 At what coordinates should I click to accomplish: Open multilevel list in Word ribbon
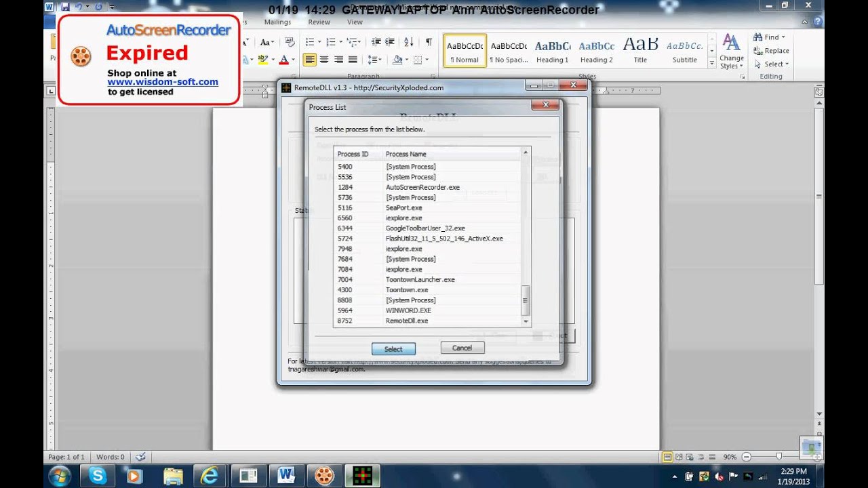[353, 42]
